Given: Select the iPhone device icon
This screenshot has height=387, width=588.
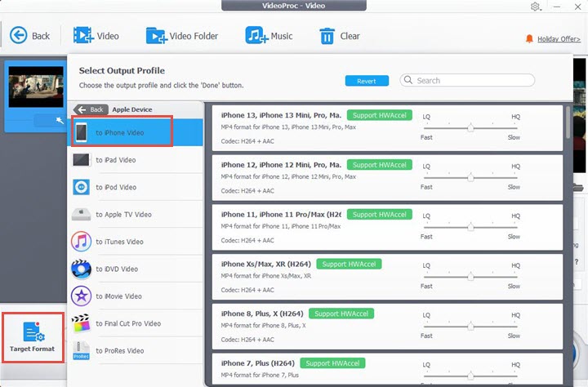Looking at the screenshot, I should pyautogui.click(x=81, y=132).
